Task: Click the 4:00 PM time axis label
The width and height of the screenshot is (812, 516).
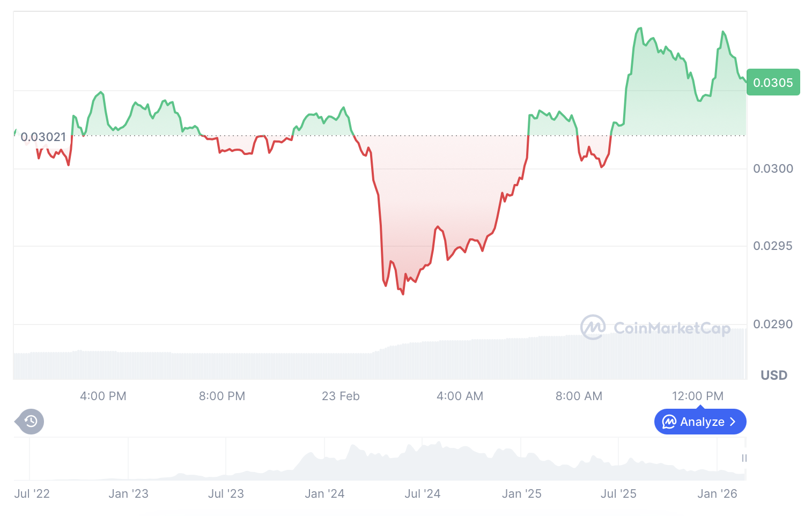Action: (103, 396)
